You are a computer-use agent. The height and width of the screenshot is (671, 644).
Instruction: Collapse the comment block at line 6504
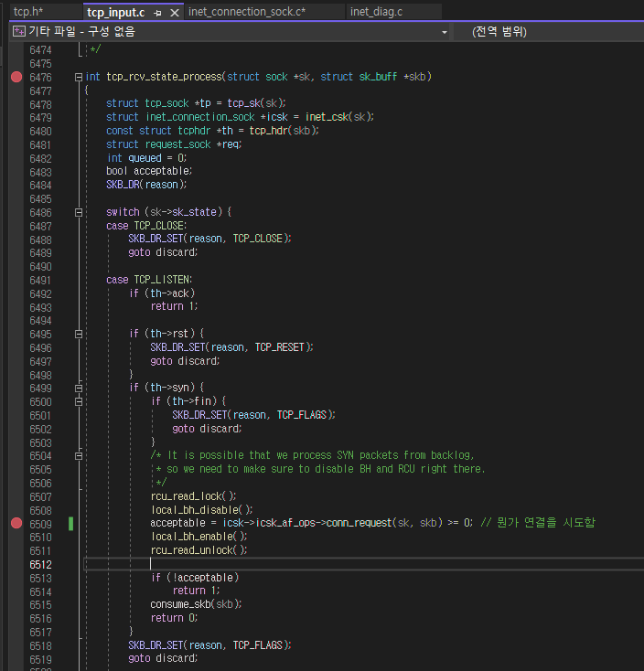coord(79,455)
